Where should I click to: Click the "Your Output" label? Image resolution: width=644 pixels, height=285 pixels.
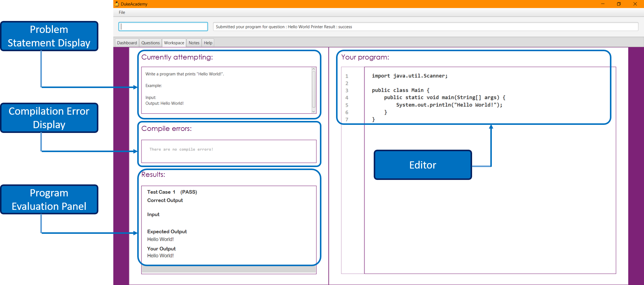point(161,248)
